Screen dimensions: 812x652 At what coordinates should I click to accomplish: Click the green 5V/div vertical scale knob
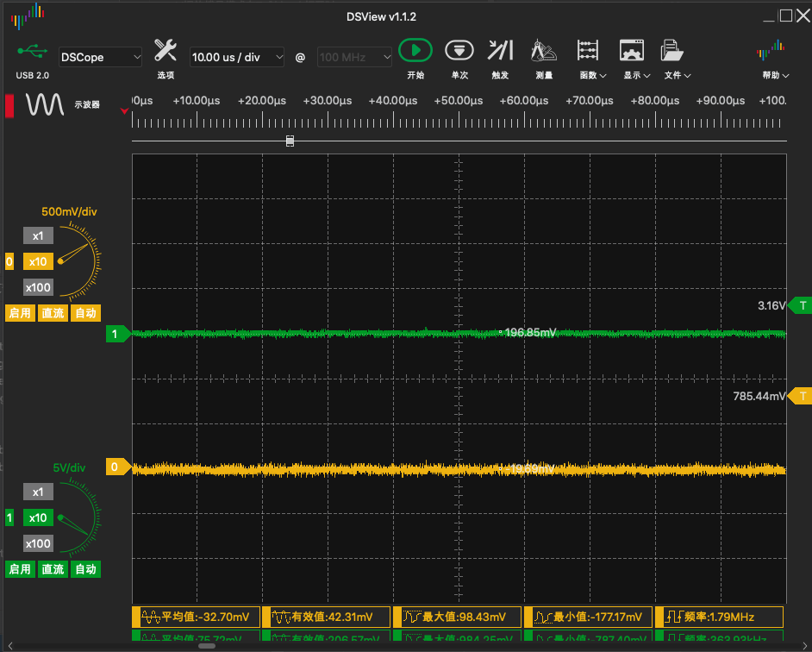tap(78, 517)
